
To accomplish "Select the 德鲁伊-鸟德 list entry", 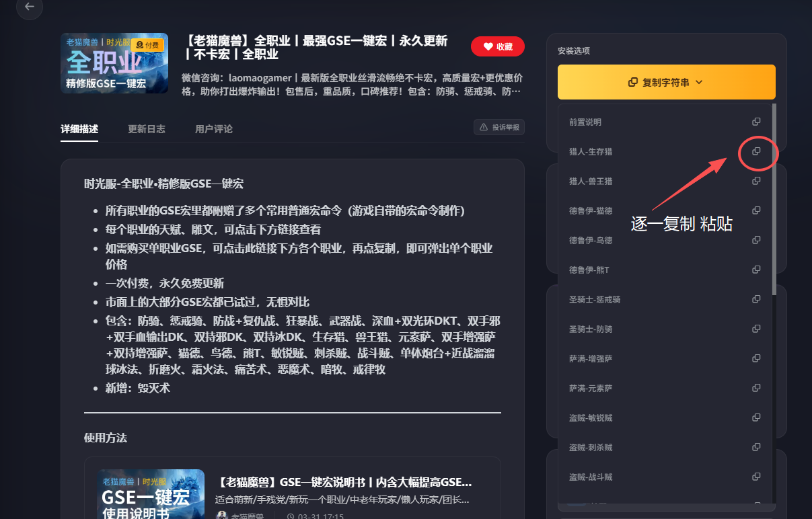I will 665,240.
